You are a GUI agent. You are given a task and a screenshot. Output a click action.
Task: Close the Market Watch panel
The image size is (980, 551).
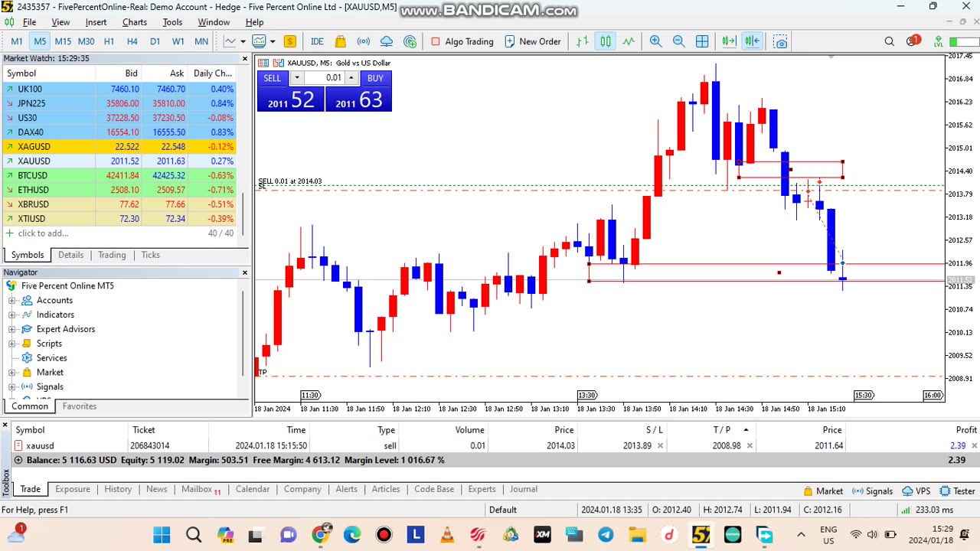[245, 58]
